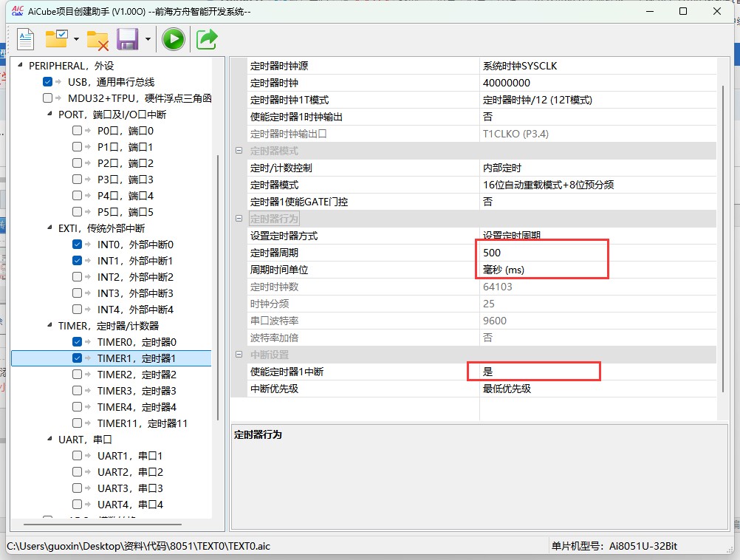The image size is (740, 560).
Task: Select TIMER3, 定时器3 tree item
Action: (x=137, y=391)
